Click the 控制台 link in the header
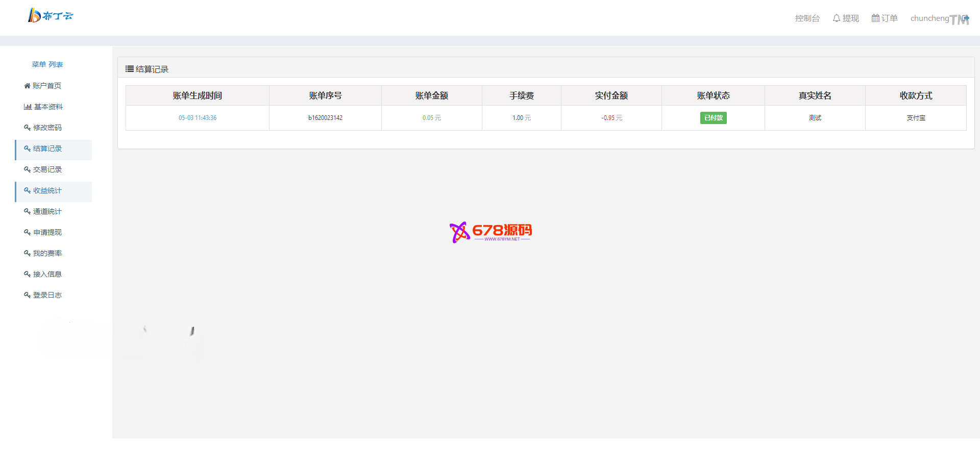This screenshot has width=980, height=464. pos(807,18)
